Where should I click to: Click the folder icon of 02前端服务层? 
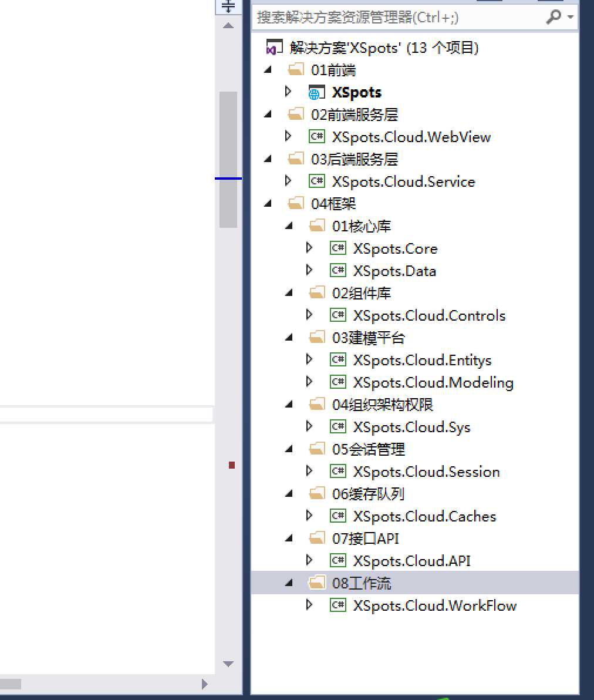[x=296, y=115]
